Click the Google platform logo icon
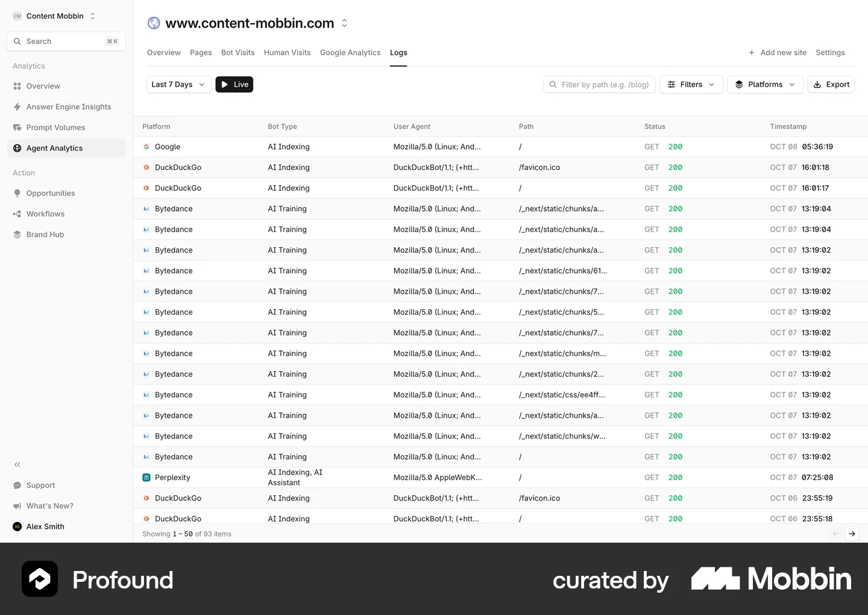Screen dimensions: 868x615 click(146, 147)
